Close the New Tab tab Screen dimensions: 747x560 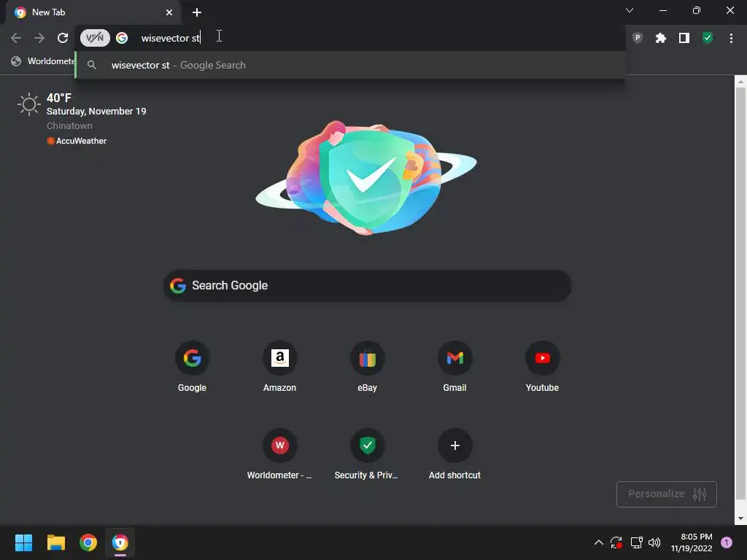169,12
